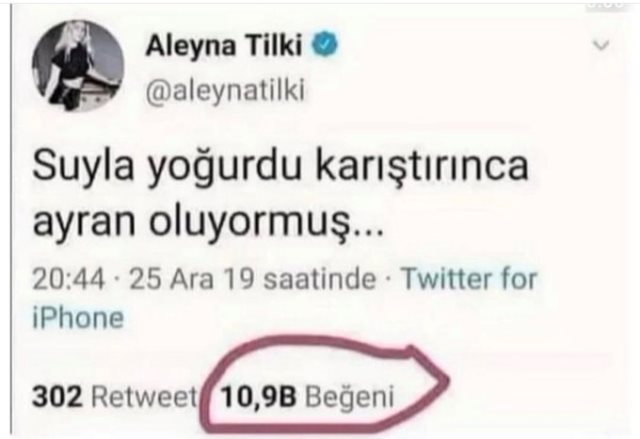Screen dimensions: 640x439
Task: Click the 20:44 timestamp
Action: [x=69, y=279]
